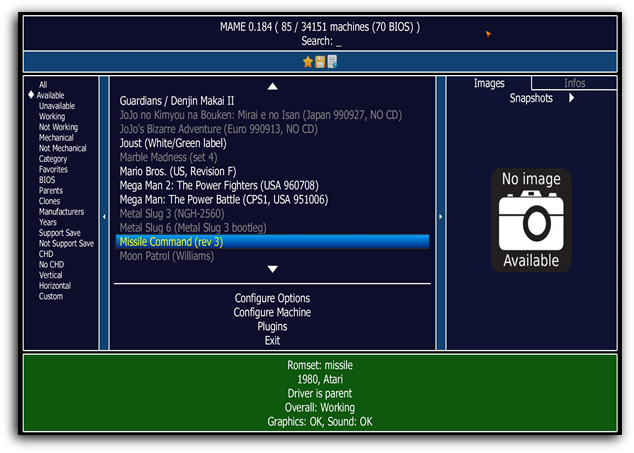
Task: Choose the Manufacturers filter
Action: tap(61, 212)
